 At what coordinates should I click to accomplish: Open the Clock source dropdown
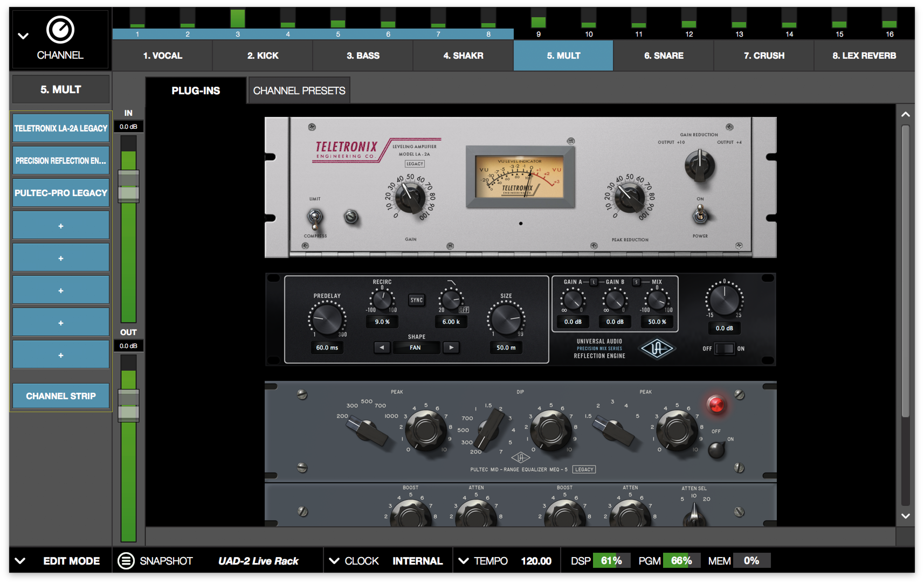[x=334, y=561]
